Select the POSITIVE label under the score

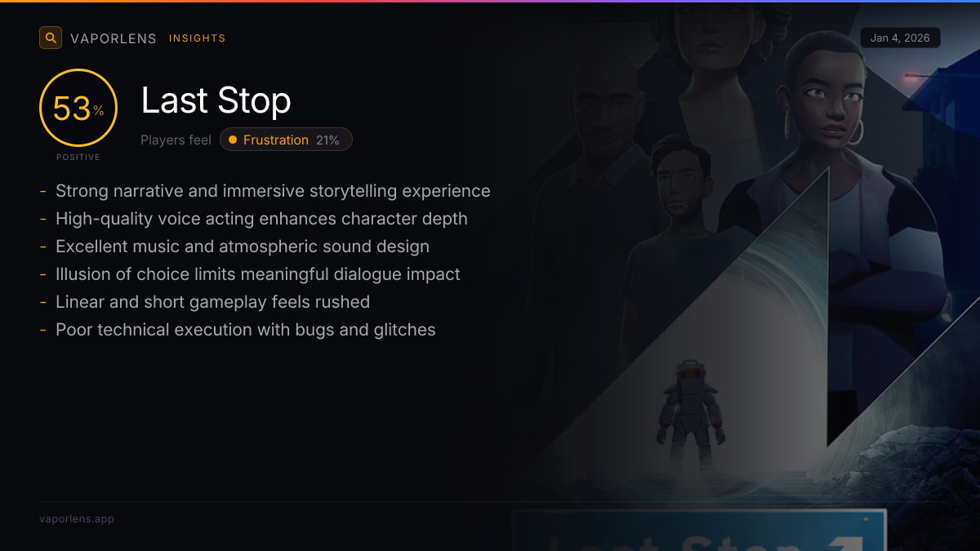click(x=78, y=157)
